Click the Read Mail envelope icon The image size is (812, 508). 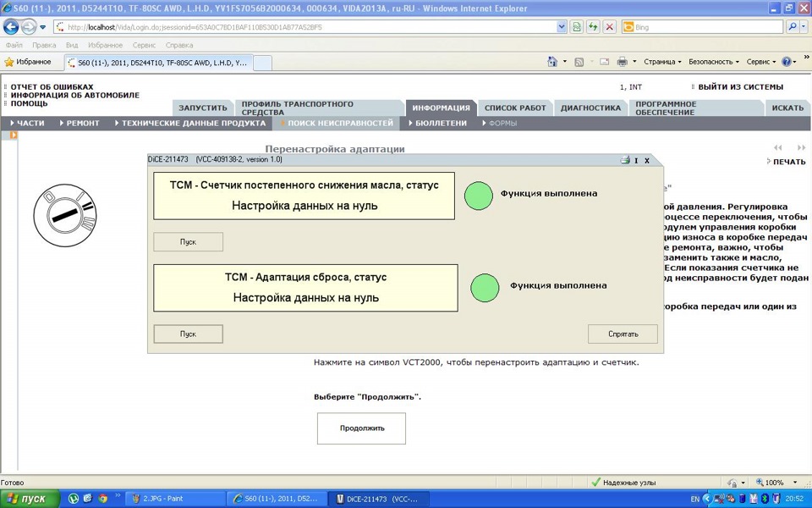604,62
